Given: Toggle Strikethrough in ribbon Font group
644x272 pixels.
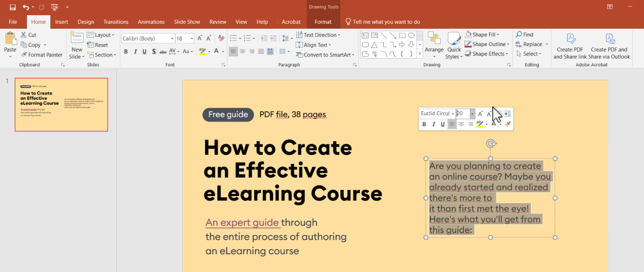Looking at the screenshot, I should click(163, 52).
